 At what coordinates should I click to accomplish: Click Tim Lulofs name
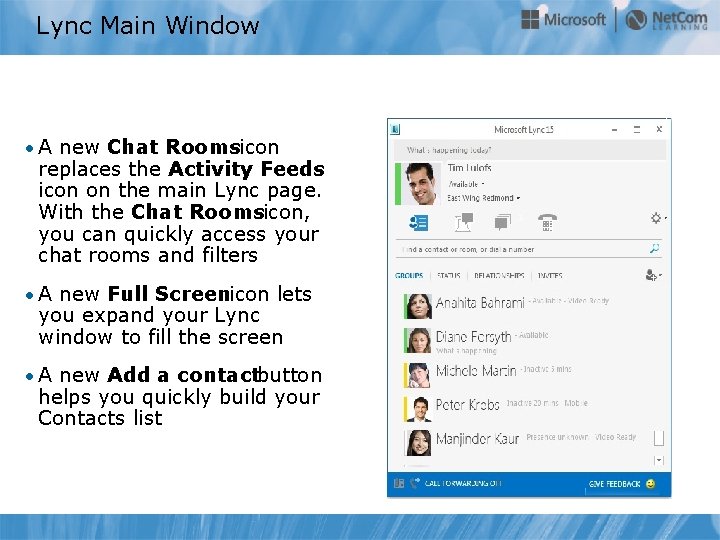tap(469, 168)
